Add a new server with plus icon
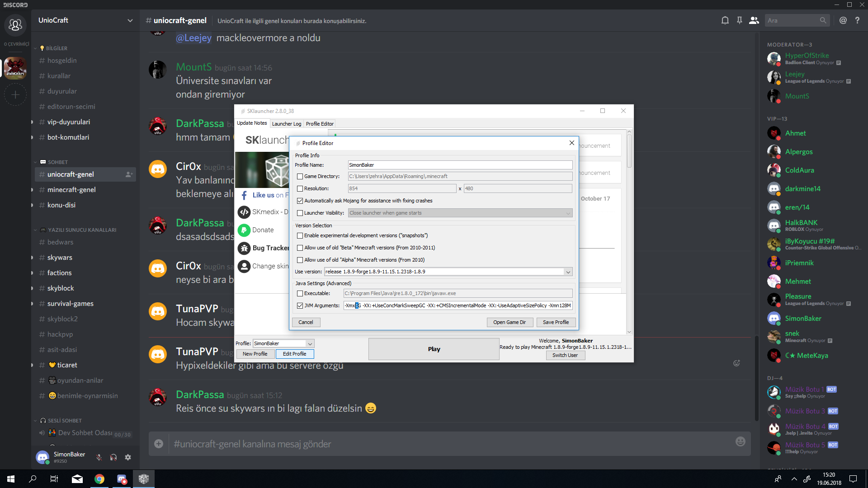The height and width of the screenshot is (488, 868). tap(15, 95)
